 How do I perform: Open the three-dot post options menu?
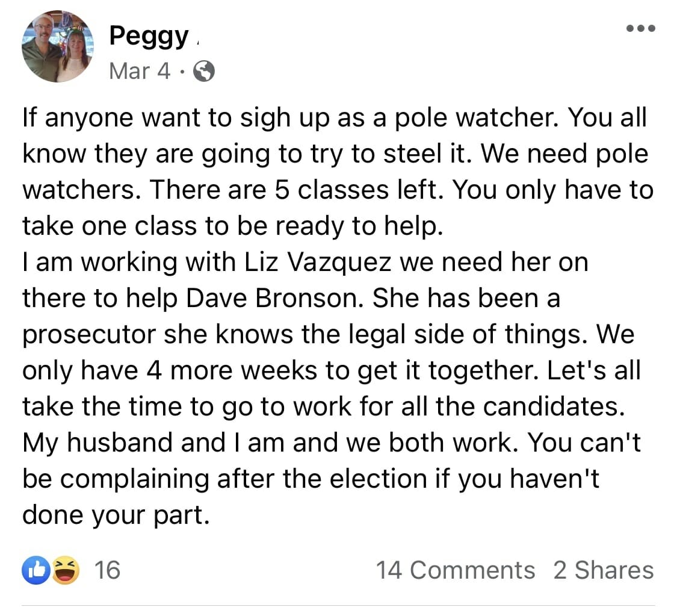click(x=641, y=28)
